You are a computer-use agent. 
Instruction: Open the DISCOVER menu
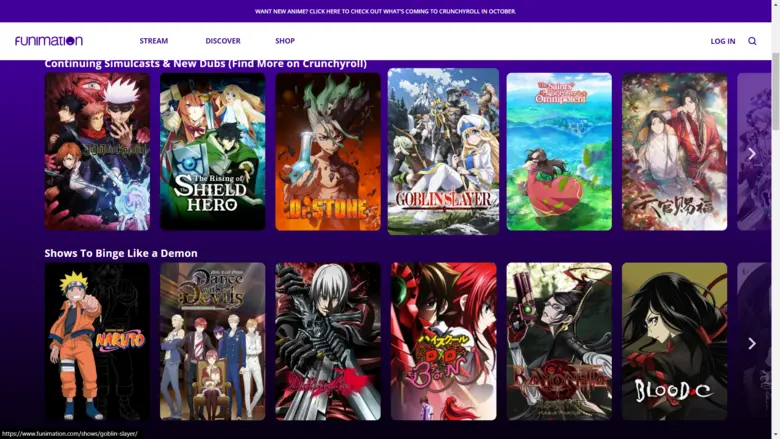click(x=223, y=41)
